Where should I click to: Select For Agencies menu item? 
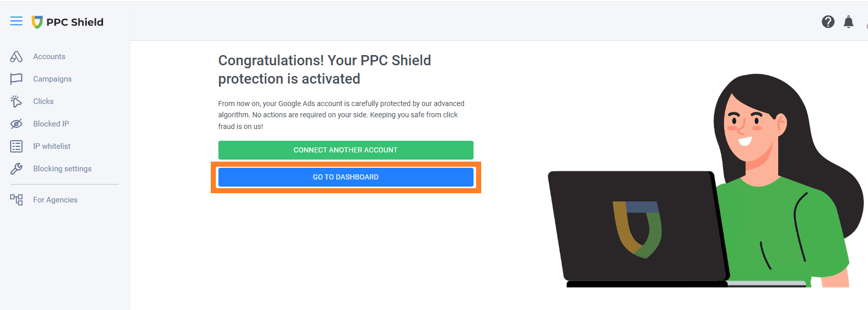55,200
